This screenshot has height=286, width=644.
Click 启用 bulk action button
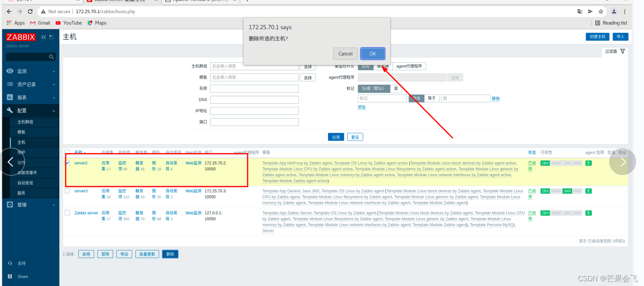86,254
